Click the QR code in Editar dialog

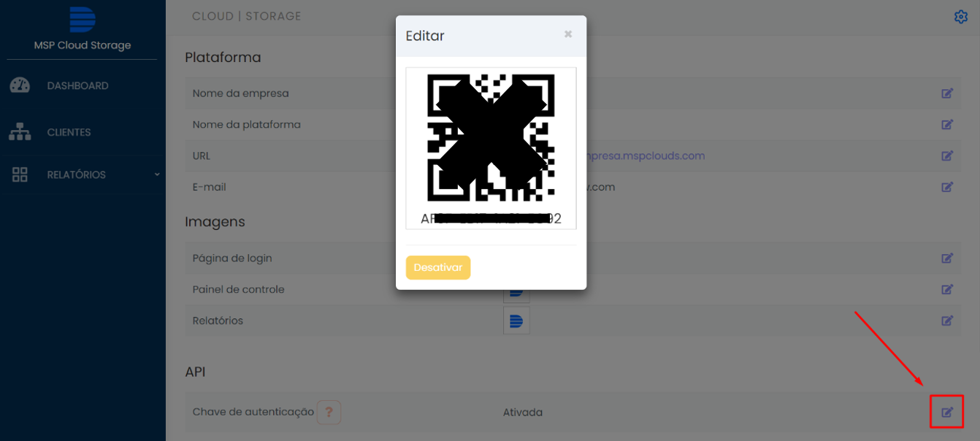coord(491,138)
